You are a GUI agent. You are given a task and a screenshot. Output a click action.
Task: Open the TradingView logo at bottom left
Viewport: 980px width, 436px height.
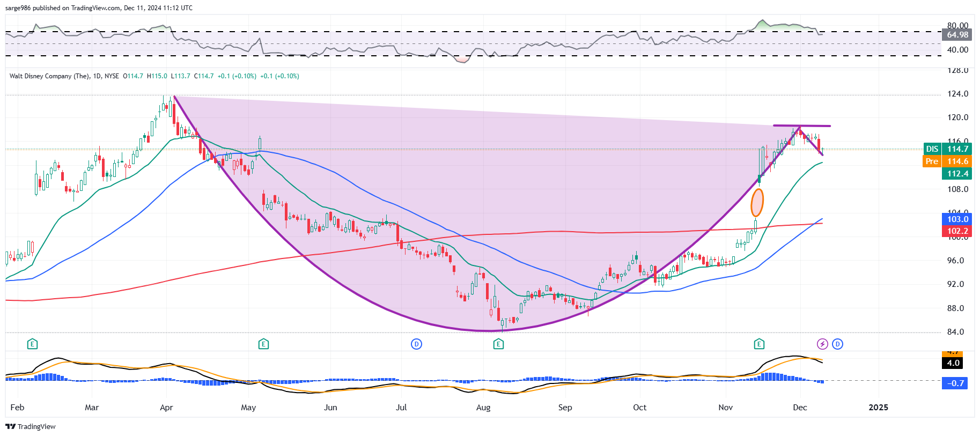(31, 426)
